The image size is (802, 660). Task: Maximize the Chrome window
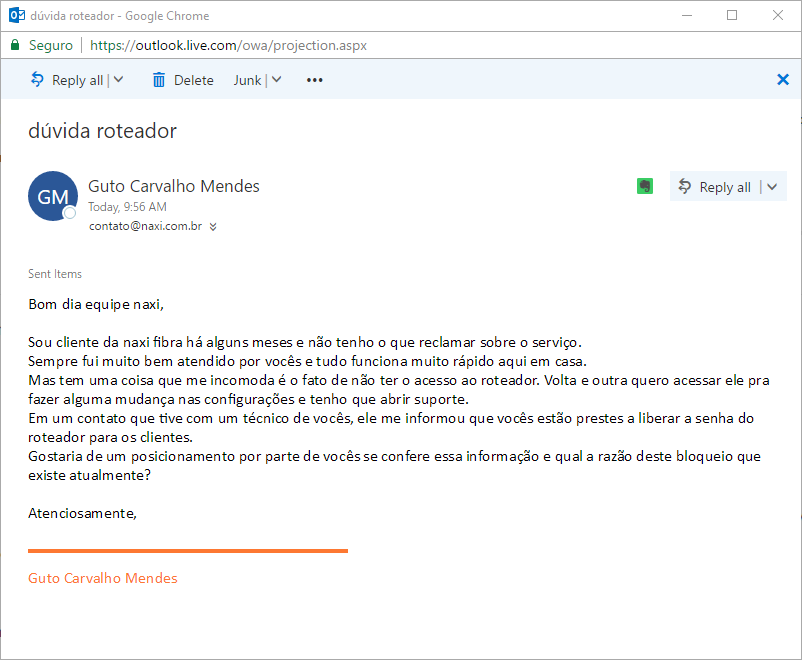[x=732, y=15]
